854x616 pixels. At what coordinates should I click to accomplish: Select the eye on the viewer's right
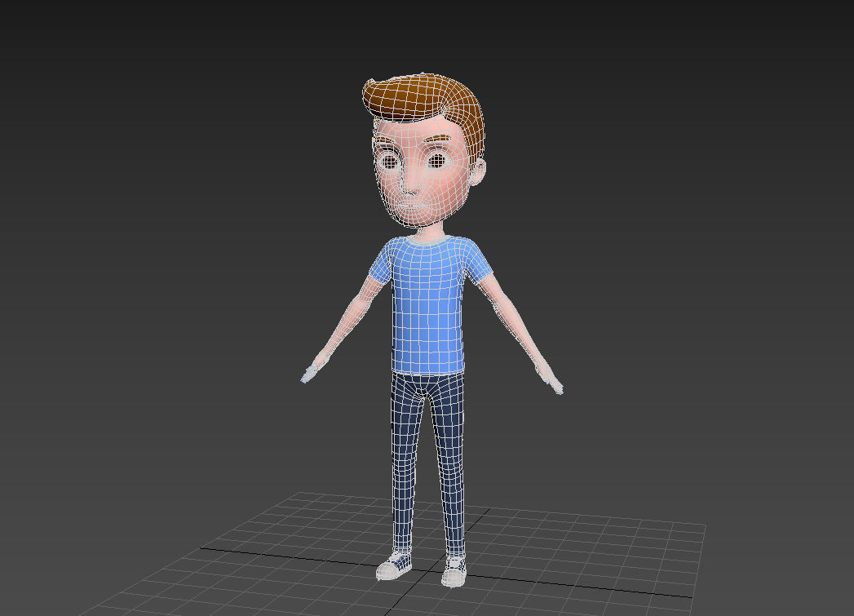(437, 161)
